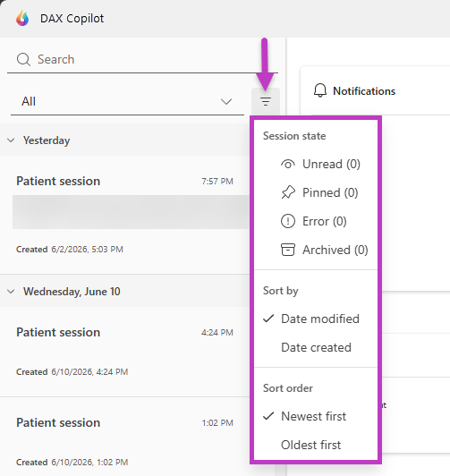This screenshot has width=450, height=476.
Task: Open the 1:02 PM Patient session
Action: (x=124, y=438)
